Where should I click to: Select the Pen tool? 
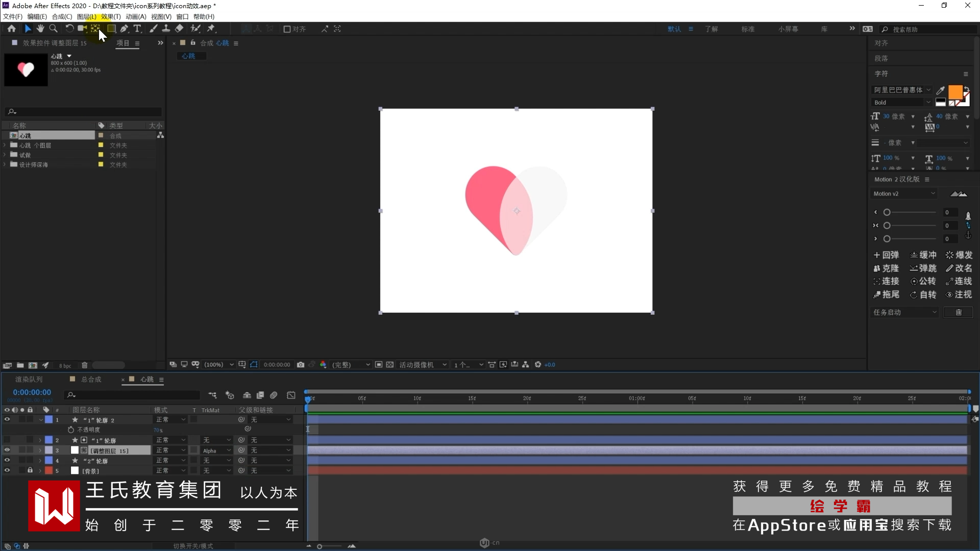point(124,29)
